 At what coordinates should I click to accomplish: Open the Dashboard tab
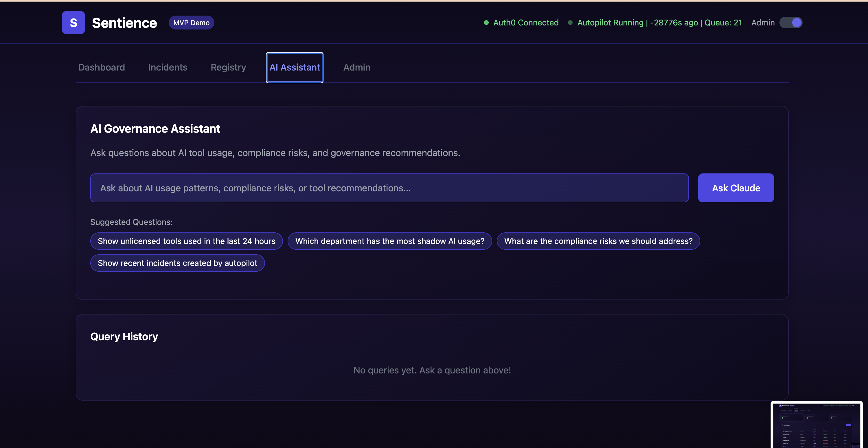(102, 67)
